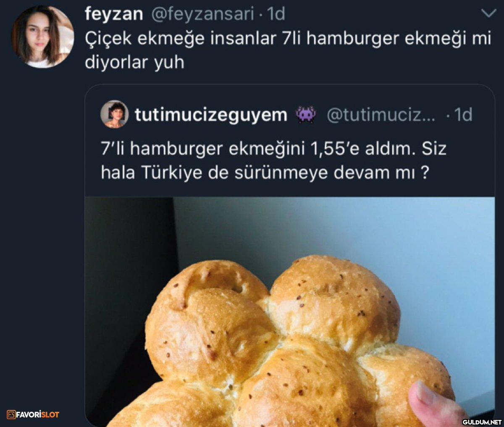Click the purple alien emoji

(306, 115)
